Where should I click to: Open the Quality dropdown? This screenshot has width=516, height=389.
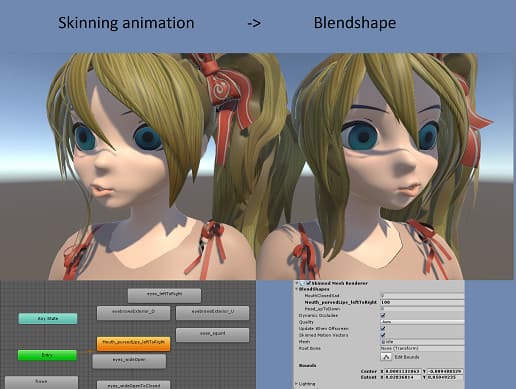[x=422, y=322]
